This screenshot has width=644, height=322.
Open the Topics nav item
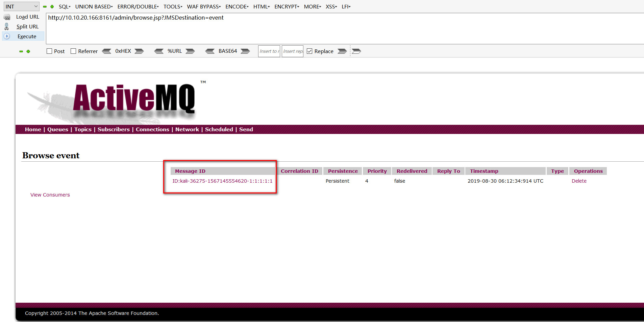(x=83, y=130)
